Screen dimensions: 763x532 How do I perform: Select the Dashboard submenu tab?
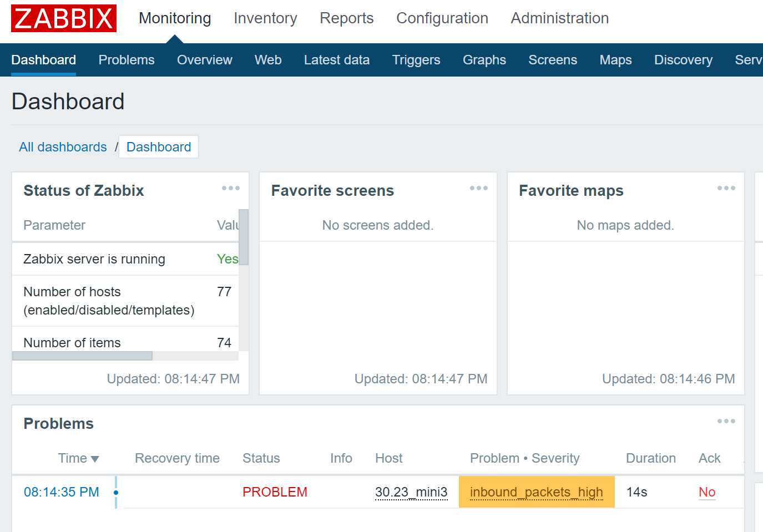pos(44,60)
